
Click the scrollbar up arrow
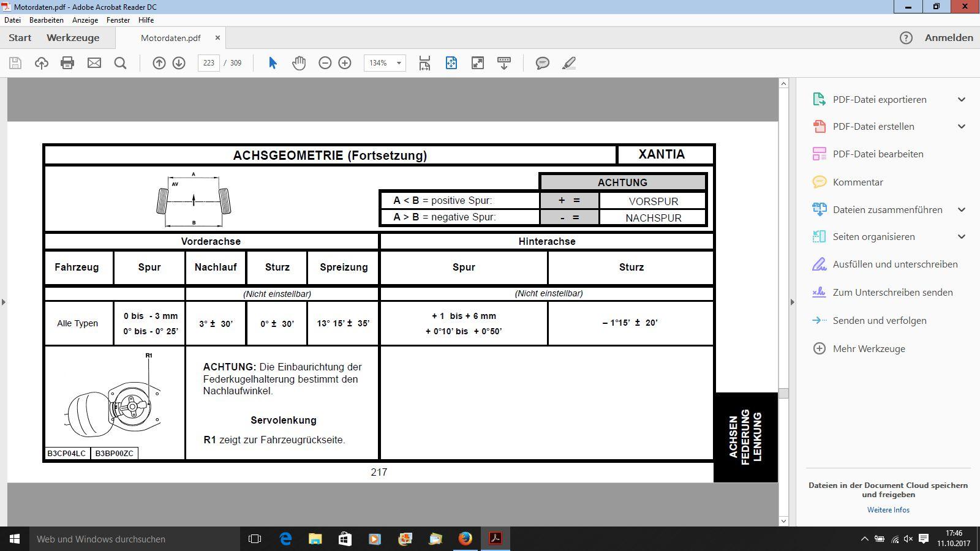[783, 83]
